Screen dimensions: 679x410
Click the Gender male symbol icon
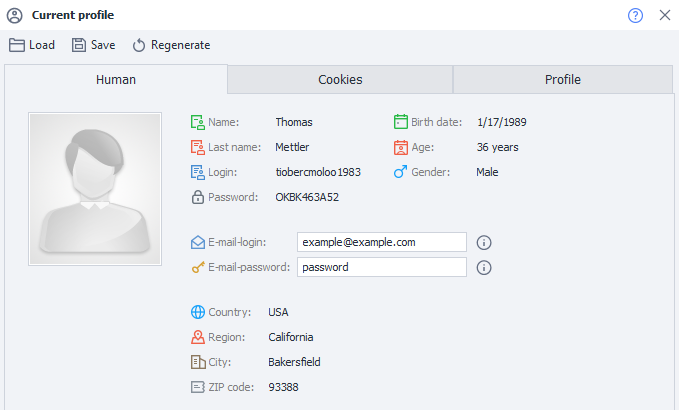[x=400, y=172]
